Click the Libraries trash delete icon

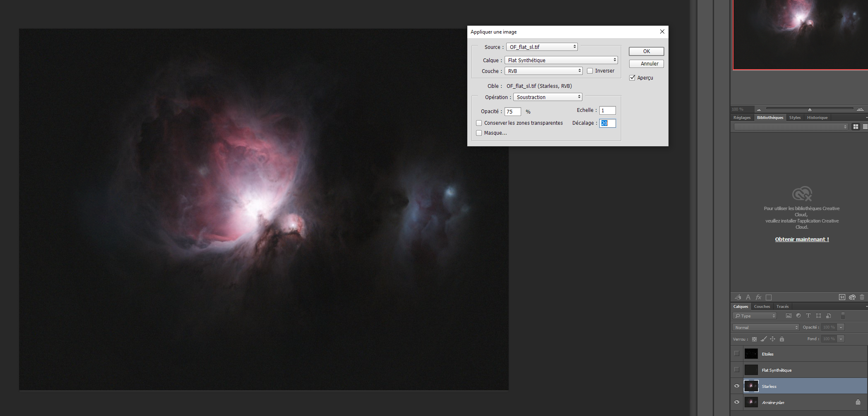[x=862, y=297]
